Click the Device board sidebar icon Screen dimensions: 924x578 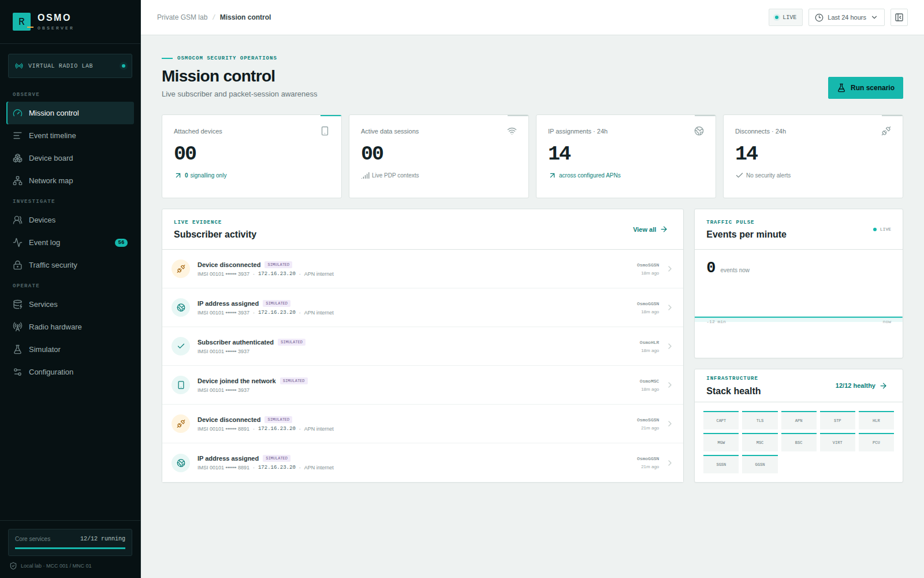click(18, 158)
